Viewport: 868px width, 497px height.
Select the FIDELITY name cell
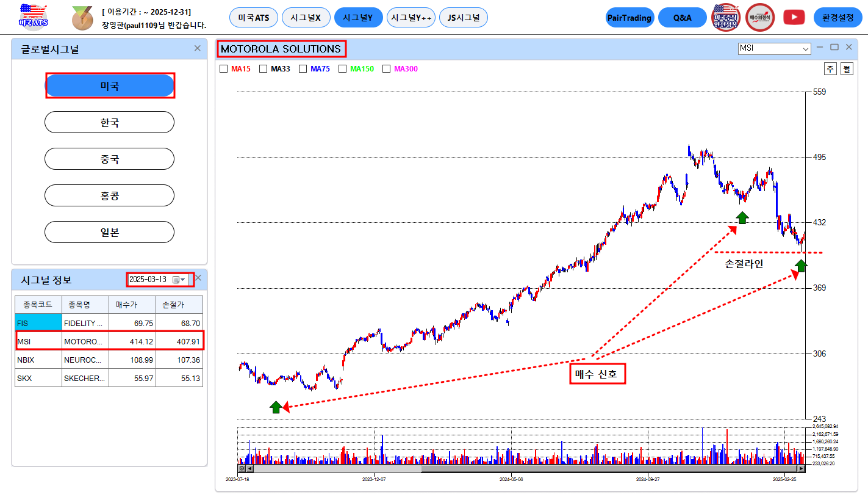point(85,323)
